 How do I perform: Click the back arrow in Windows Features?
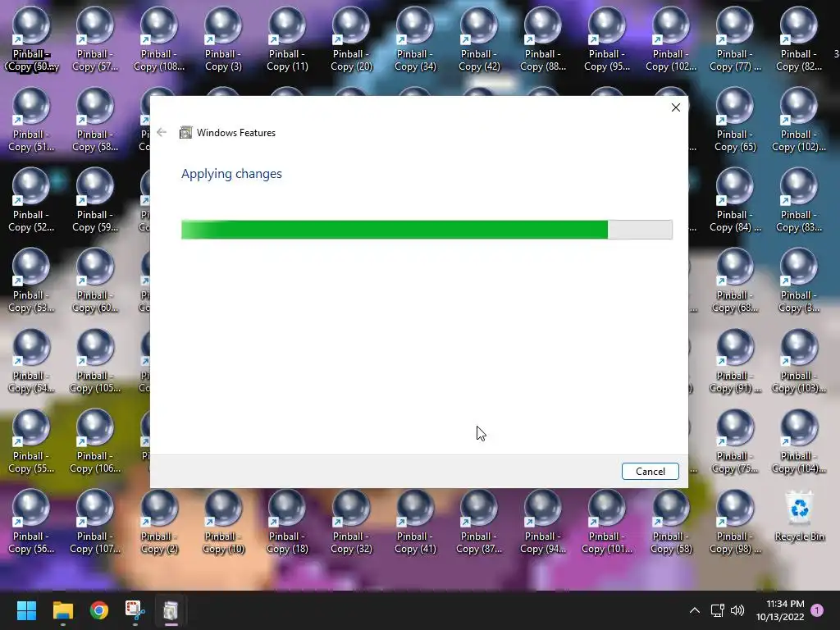click(x=162, y=132)
